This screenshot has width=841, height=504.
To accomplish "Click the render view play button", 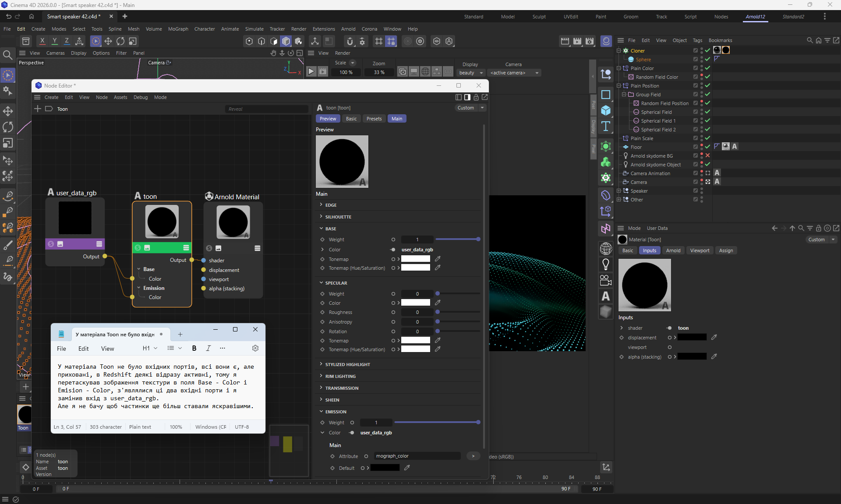I will coord(311,72).
